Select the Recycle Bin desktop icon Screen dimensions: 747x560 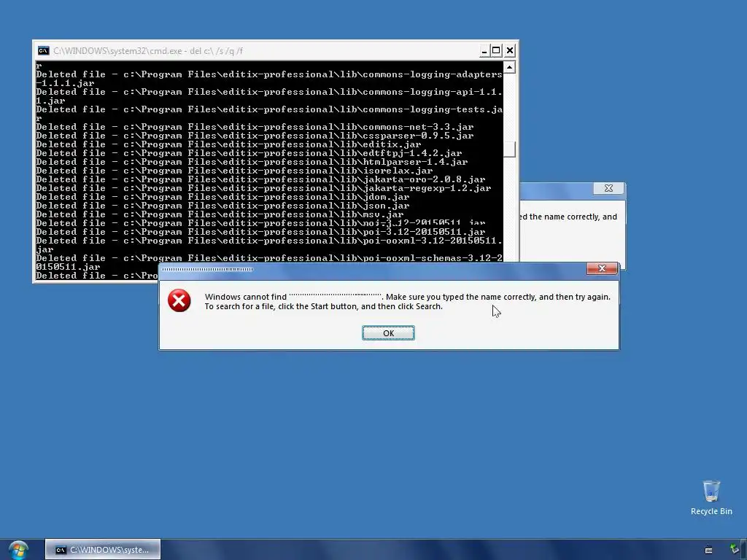tap(711, 497)
